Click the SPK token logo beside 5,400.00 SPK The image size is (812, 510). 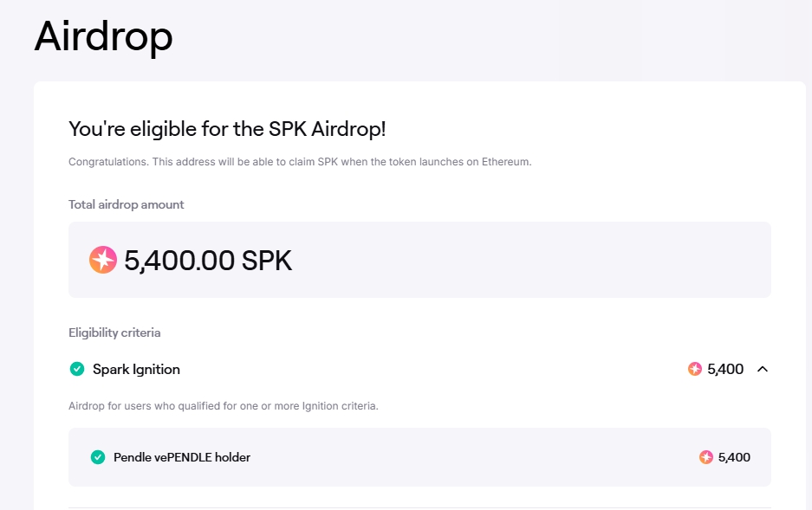coord(103,260)
